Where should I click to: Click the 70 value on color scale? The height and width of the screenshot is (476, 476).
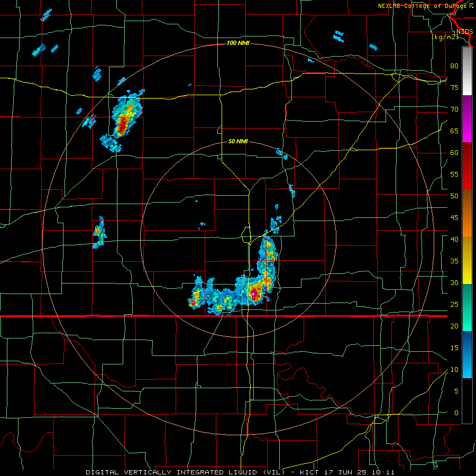coord(454,109)
